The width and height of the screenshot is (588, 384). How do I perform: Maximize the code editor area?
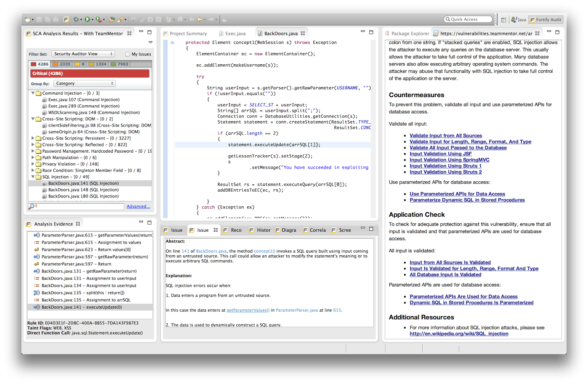click(x=371, y=32)
